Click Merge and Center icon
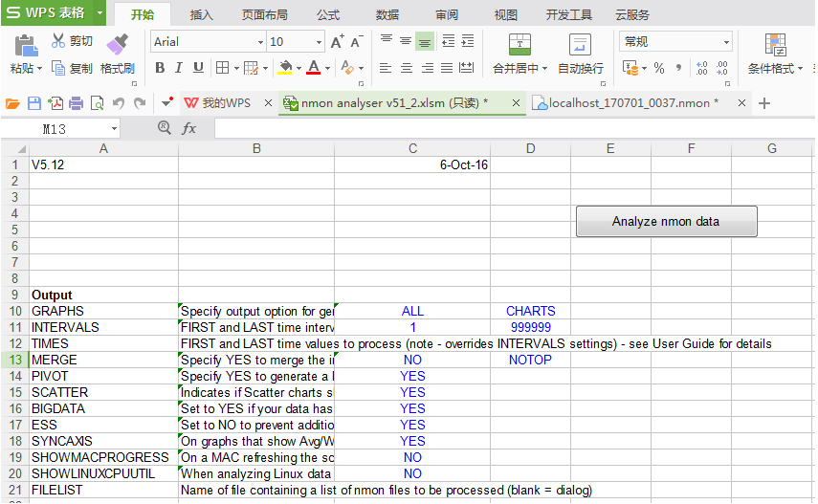 pos(520,45)
